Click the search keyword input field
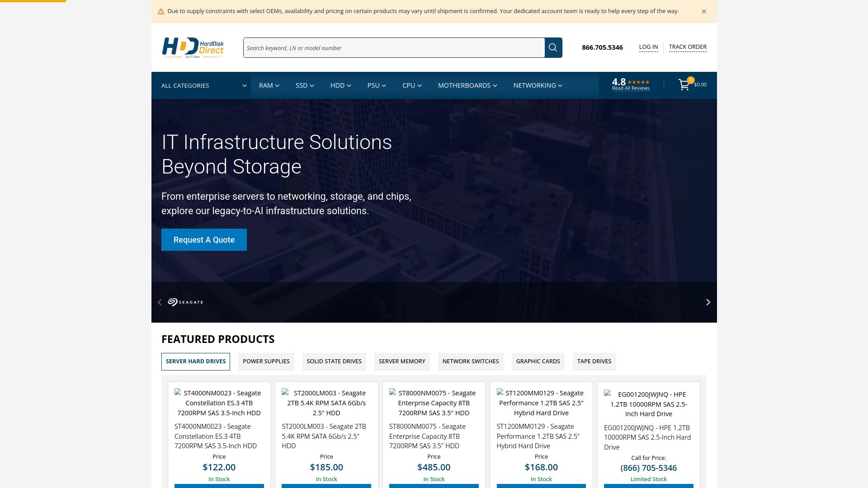The width and height of the screenshot is (868, 488). [394, 47]
